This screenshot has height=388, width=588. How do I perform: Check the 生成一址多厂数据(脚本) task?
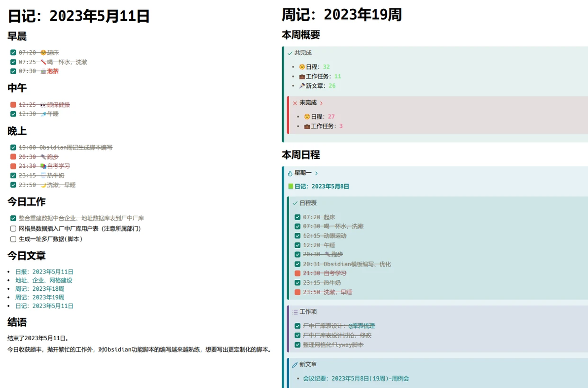(x=13, y=239)
